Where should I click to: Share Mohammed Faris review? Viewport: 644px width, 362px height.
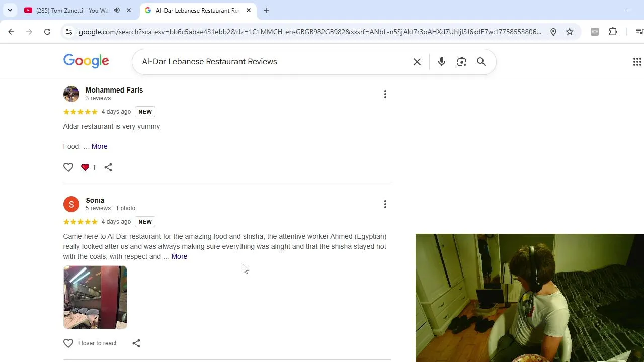tap(108, 167)
